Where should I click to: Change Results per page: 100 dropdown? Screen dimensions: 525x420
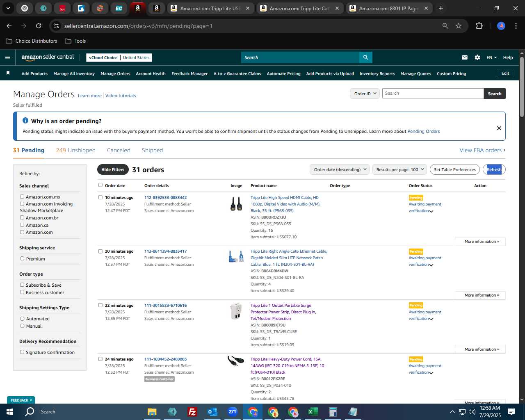[x=399, y=169]
